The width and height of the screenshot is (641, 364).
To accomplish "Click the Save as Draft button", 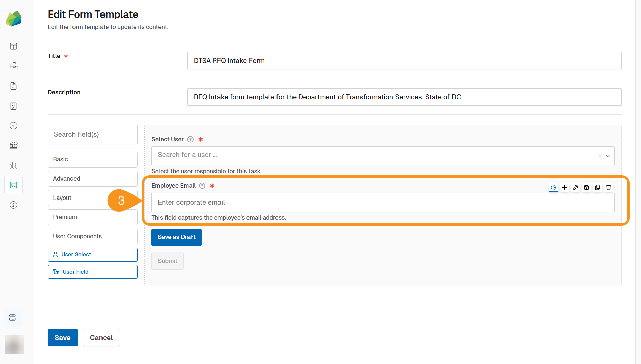I will (176, 237).
